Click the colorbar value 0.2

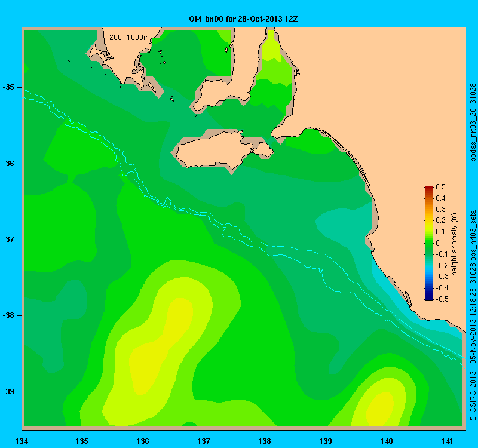[x=440, y=220]
